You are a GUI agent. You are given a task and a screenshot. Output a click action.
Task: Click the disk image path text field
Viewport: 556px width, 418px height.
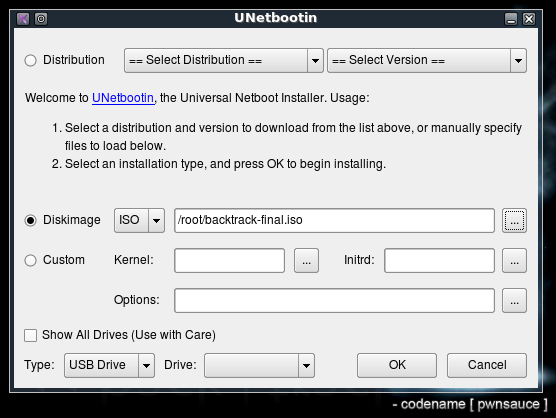coord(334,221)
